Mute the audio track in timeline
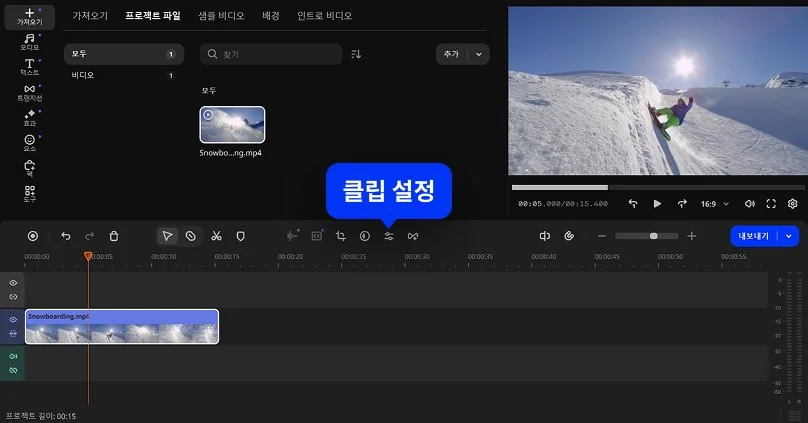The image size is (808, 423). pos(13,356)
